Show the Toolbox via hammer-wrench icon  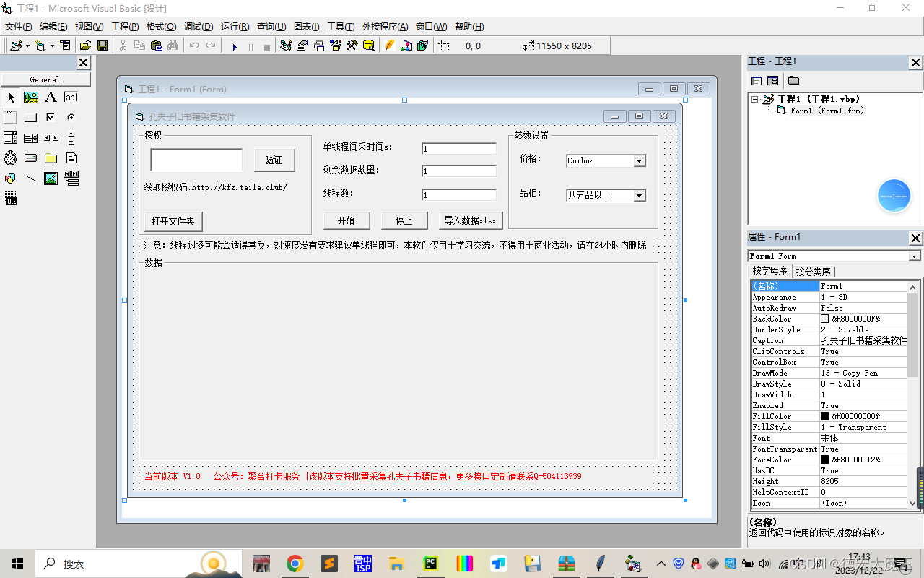(x=352, y=46)
